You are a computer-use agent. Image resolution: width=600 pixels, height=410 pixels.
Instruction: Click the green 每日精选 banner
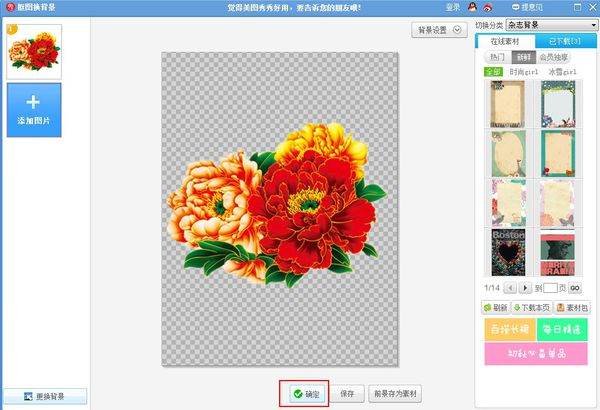pos(562,329)
